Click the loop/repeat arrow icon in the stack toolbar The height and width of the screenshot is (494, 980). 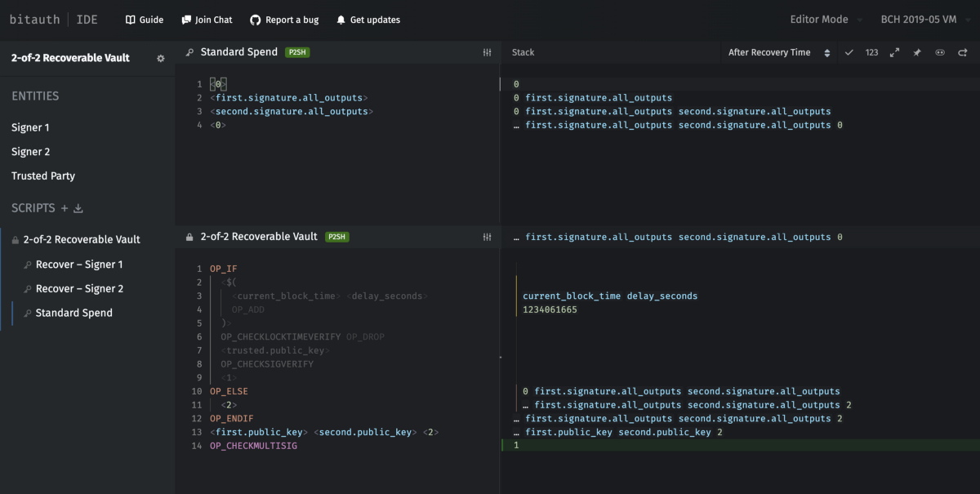pos(963,52)
